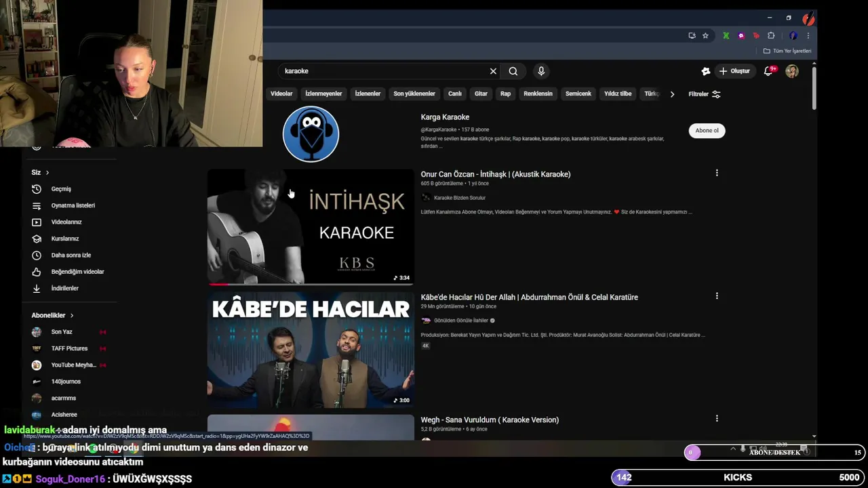Subscribe to Karga Karaoke with Abone ol
Image resolution: width=868 pixels, height=488 pixels.
pos(707,131)
